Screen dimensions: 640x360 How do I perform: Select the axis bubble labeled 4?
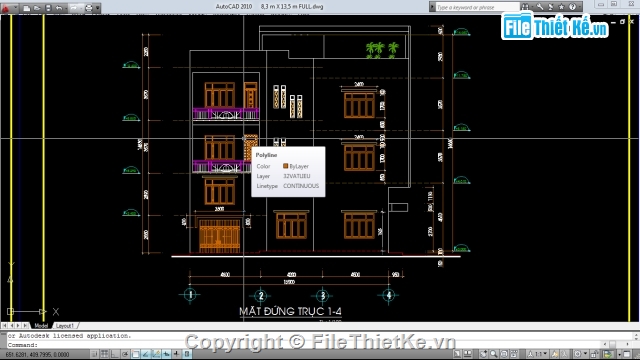389,295
